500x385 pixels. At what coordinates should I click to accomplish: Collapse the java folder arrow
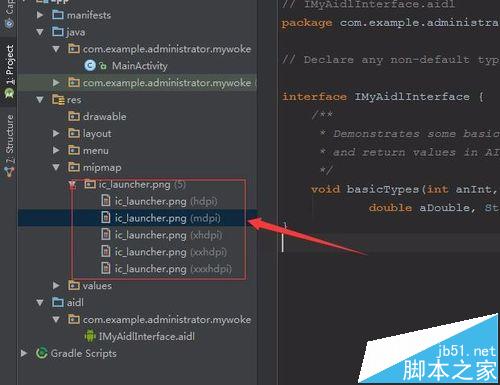coord(40,32)
